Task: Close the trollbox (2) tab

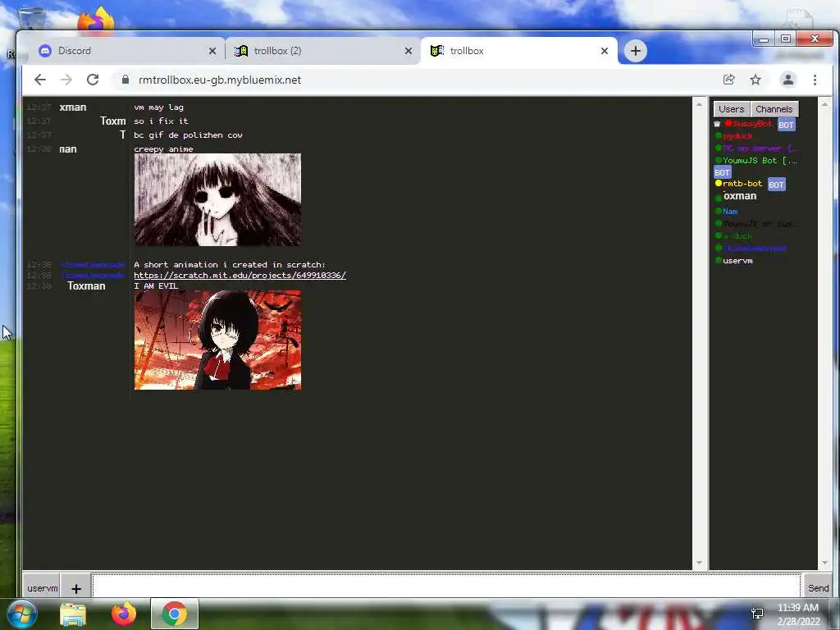Action: (x=409, y=51)
